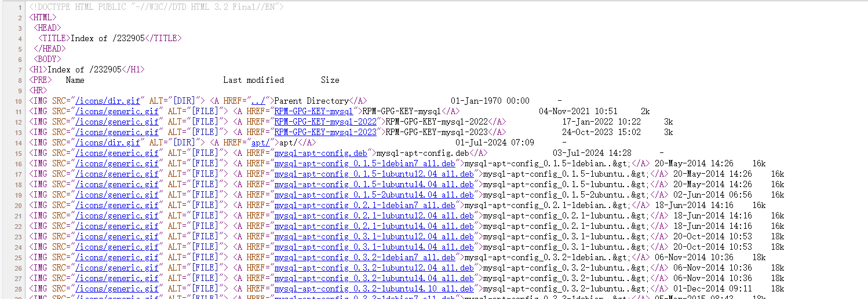The width and height of the screenshot is (868, 299).
Task: Open the RPM-GPG-KEY-mysql-2023 href link
Action: click(325, 132)
